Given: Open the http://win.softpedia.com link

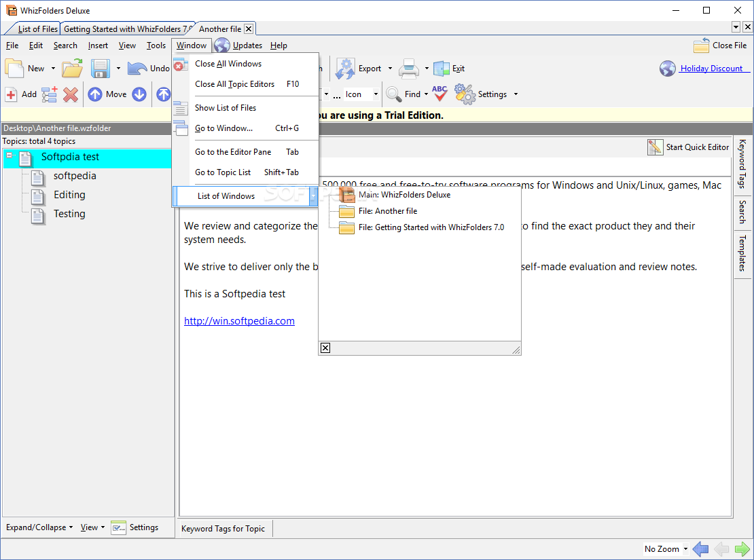Looking at the screenshot, I should tap(240, 320).
